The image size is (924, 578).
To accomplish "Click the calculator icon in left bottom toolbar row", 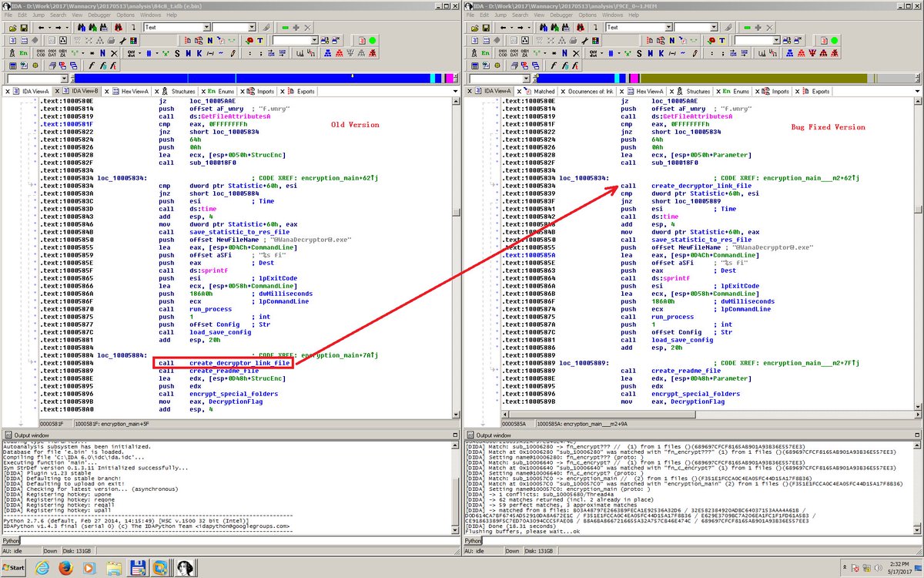I will pyautogui.click(x=12, y=66).
